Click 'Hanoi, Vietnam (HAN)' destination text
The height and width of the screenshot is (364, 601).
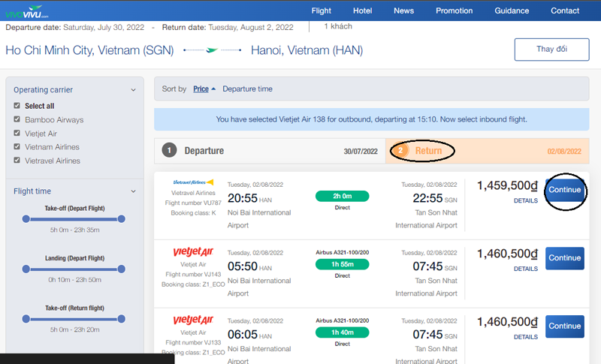pyautogui.click(x=307, y=50)
